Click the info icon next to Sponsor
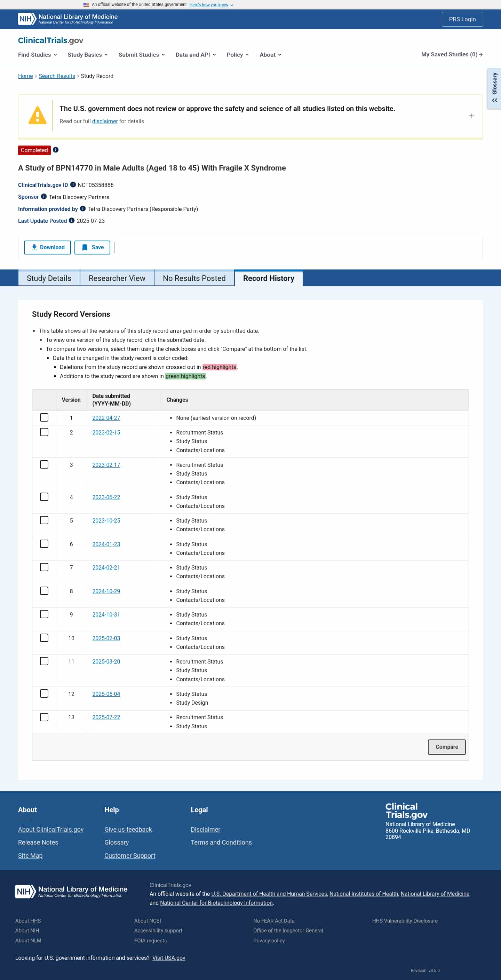 tap(44, 197)
